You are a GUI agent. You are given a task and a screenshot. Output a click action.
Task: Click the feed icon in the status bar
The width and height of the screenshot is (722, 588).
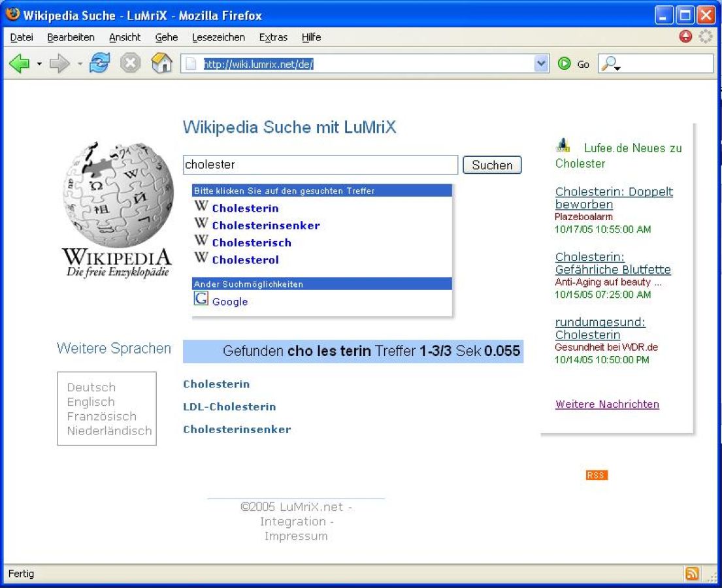click(x=692, y=573)
